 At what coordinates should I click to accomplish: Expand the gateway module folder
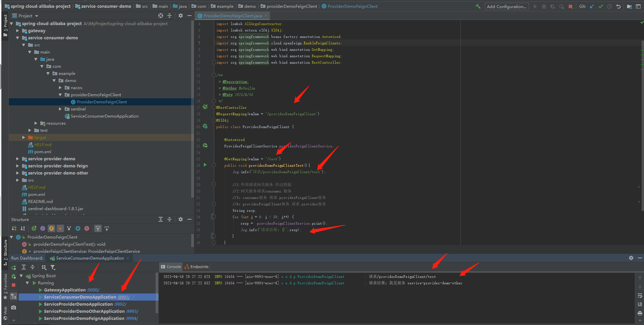click(18, 31)
